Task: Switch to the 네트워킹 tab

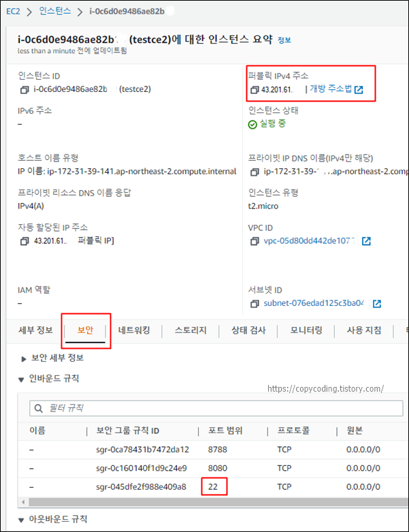Action: pos(134,330)
